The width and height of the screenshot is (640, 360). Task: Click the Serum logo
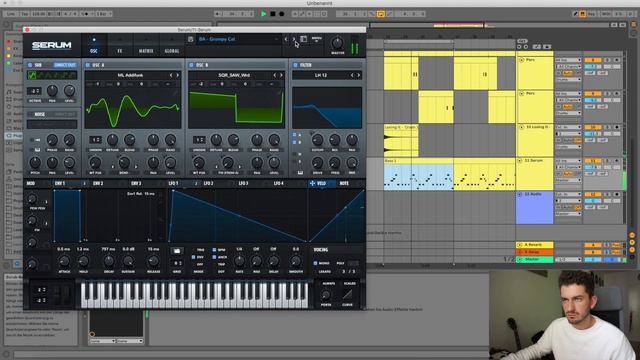click(x=52, y=45)
